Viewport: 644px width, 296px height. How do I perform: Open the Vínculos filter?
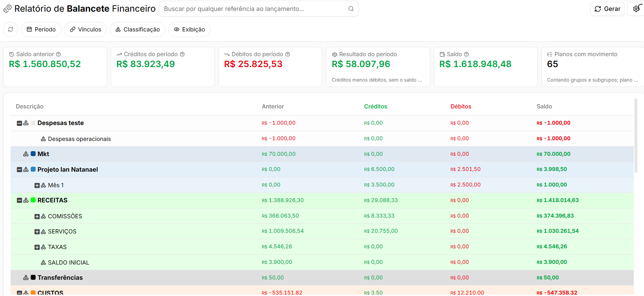coord(85,29)
